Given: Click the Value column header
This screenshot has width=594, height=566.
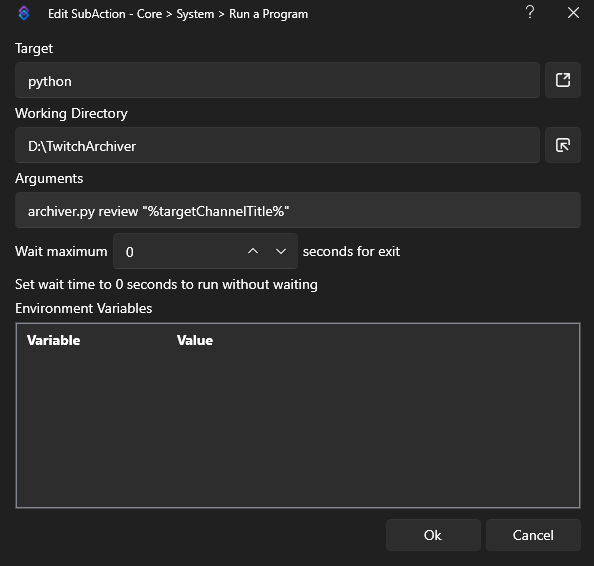Looking at the screenshot, I should (x=195, y=340).
